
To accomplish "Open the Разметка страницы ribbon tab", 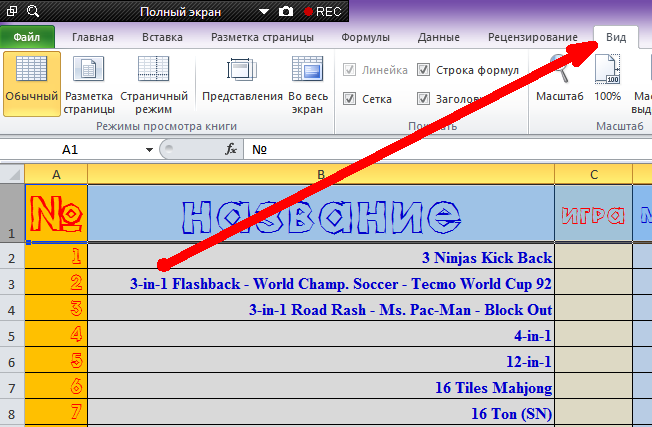I will (x=262, y=37).
